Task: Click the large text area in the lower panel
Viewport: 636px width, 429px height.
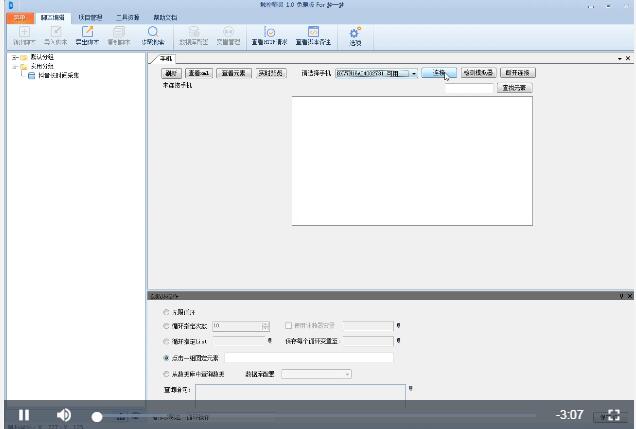Action: (300, 395)
